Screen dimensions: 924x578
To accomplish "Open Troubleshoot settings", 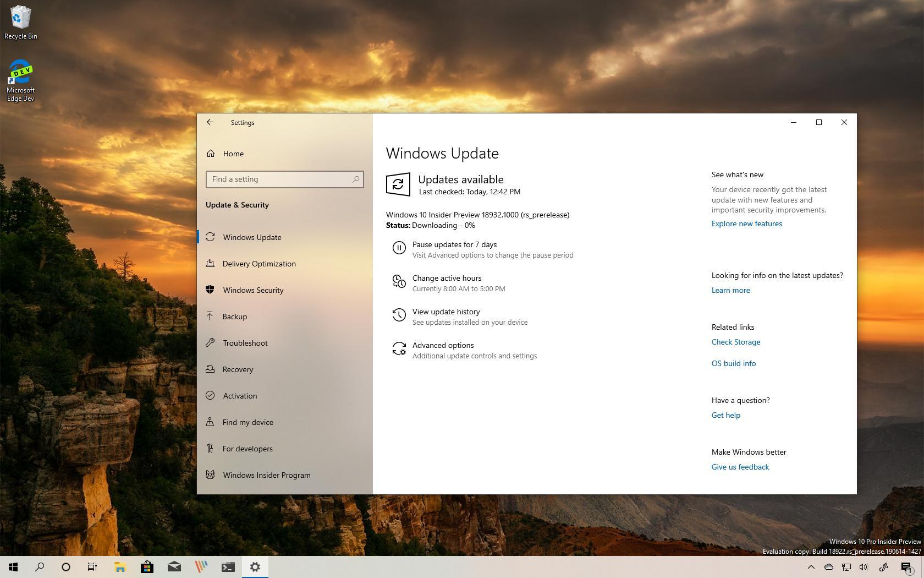I will 284,343.
